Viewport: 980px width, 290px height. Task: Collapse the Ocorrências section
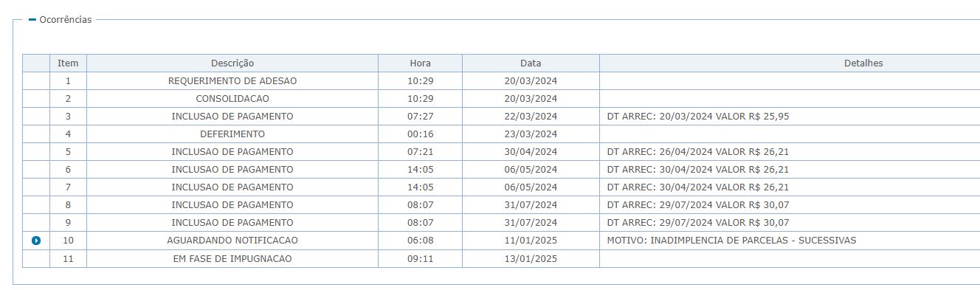32,20
